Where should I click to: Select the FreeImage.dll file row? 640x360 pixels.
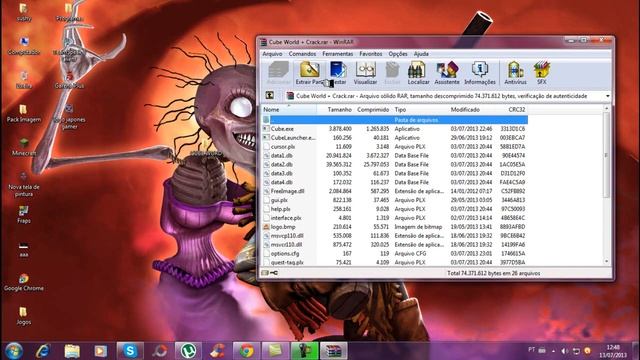(395, 191)
